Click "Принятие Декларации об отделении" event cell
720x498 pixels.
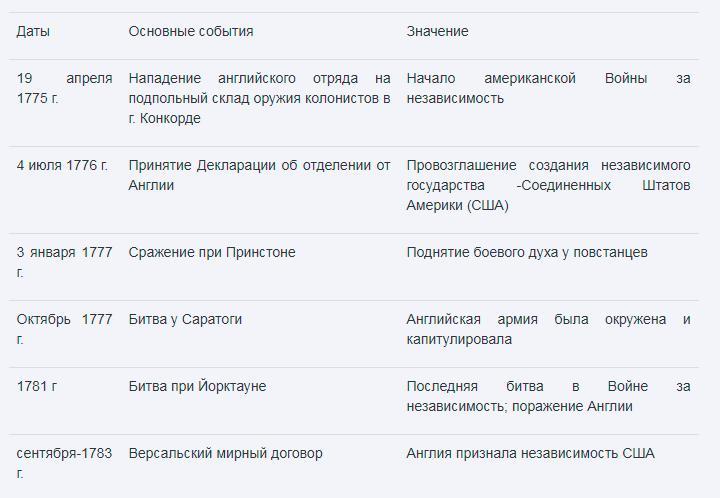point(259,175)
